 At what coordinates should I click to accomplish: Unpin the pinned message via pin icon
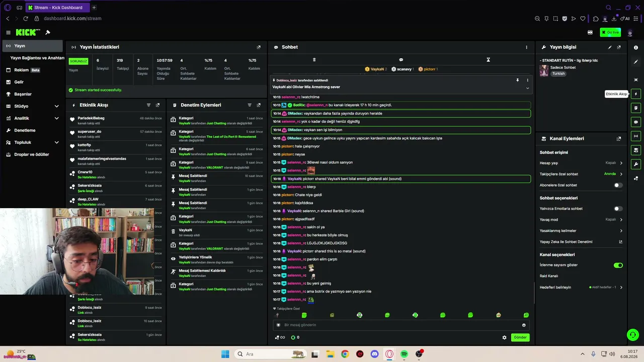[x=517, y=80]
